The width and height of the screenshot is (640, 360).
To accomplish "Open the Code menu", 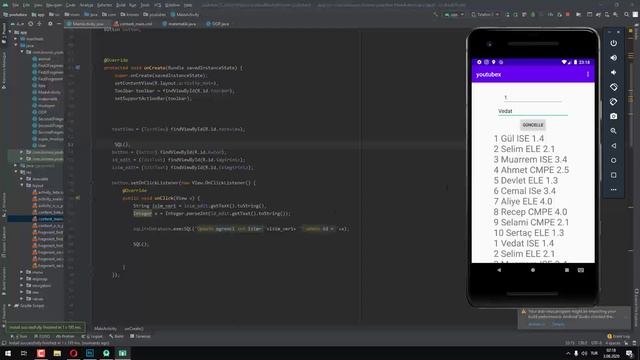I will [71, 5].
